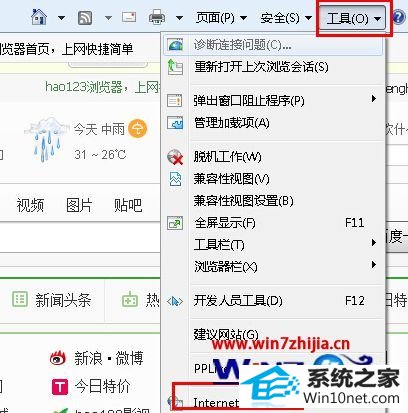Viewport: 408px width, 413px height.
Task: Click the search input field
Action: point(80,237)
